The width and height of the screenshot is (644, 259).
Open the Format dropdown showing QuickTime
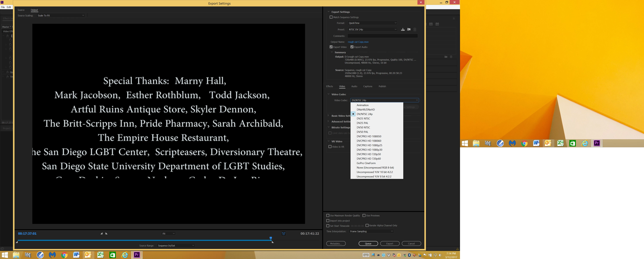tap(372, 23)
